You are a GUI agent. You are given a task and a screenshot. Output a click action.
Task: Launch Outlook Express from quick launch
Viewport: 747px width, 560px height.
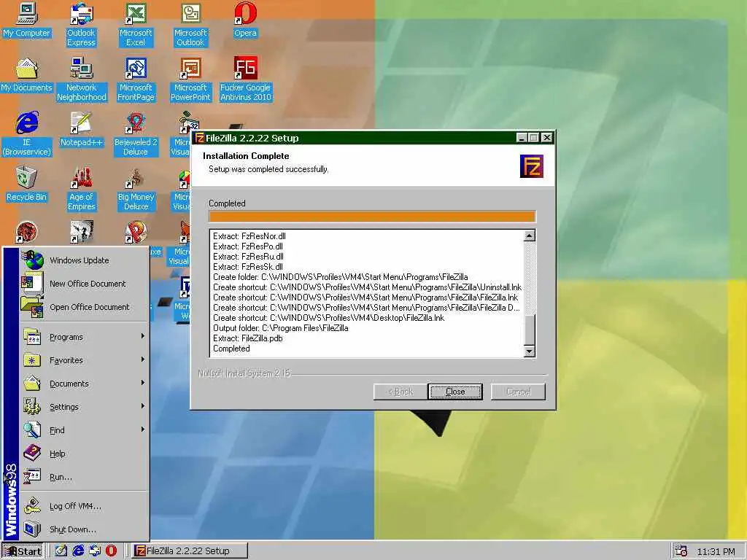coord(94,551)
